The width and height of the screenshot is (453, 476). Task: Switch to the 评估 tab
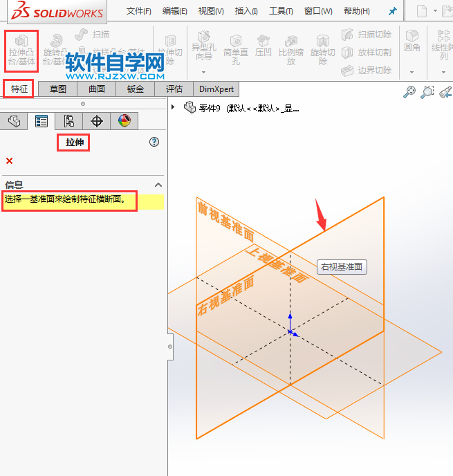[x=174, y=89]
